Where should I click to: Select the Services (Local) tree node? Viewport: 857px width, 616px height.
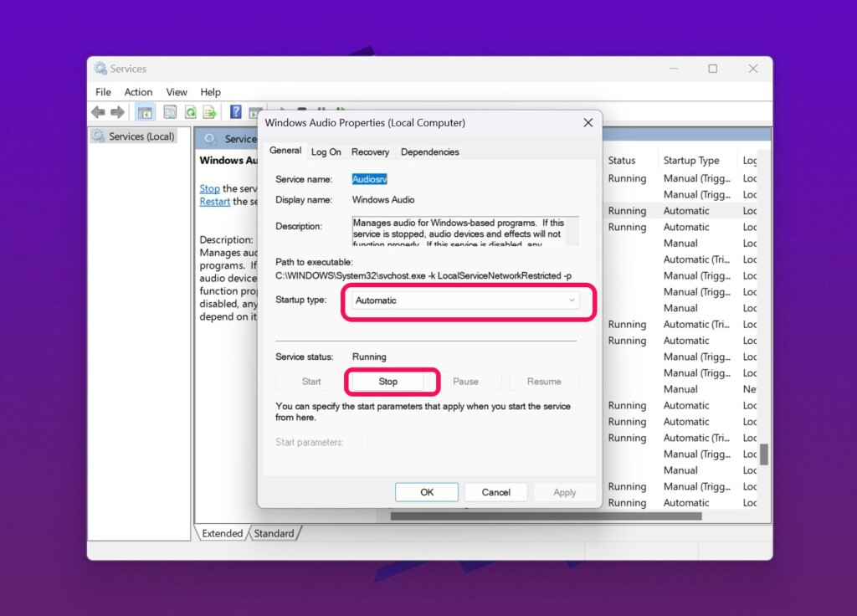[x=134, y=136]
